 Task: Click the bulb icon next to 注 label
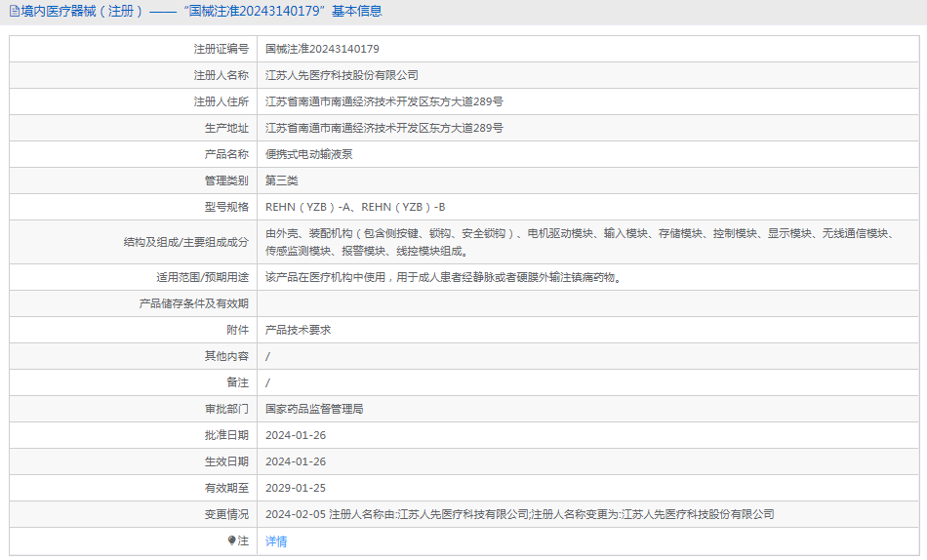point(232,540)
